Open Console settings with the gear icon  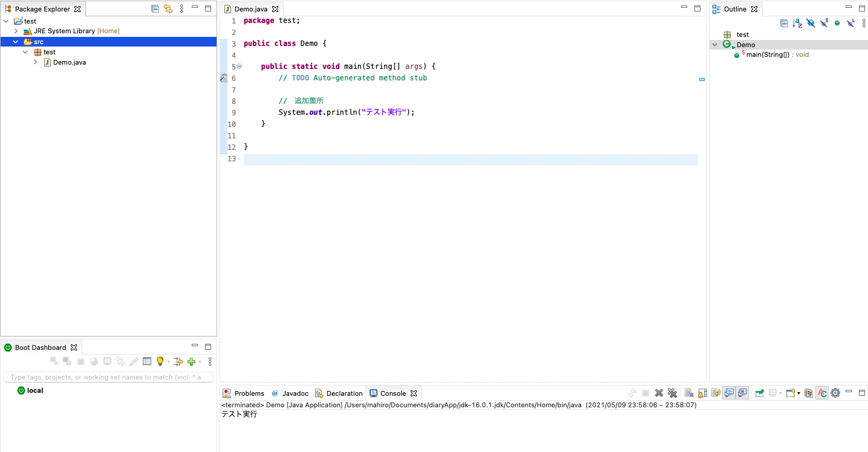(x=835, y=392)
